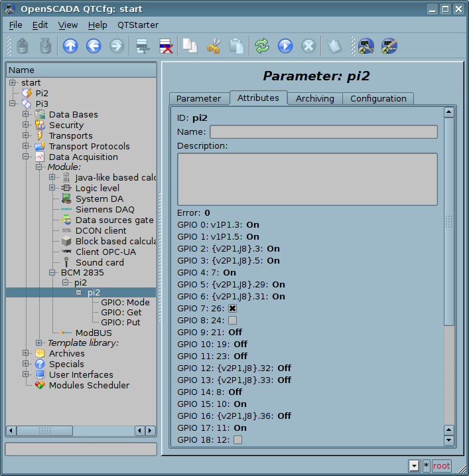
Task: Expand the Archives tree node
Action: click(x=26, y=353)
